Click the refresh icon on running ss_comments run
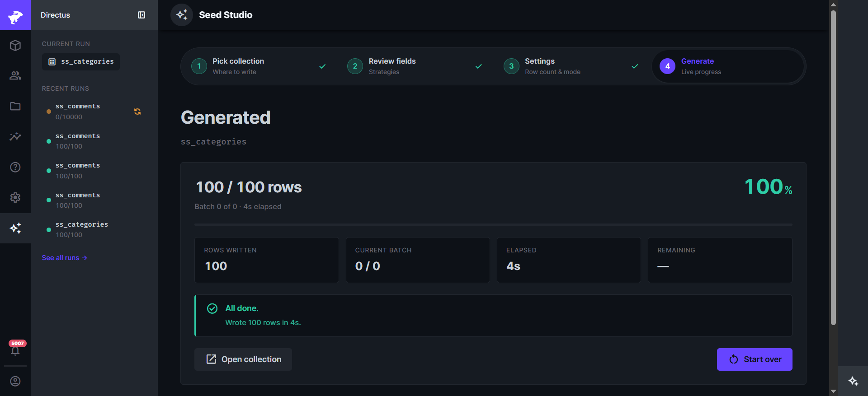868x396 pixels. point(137,112)
